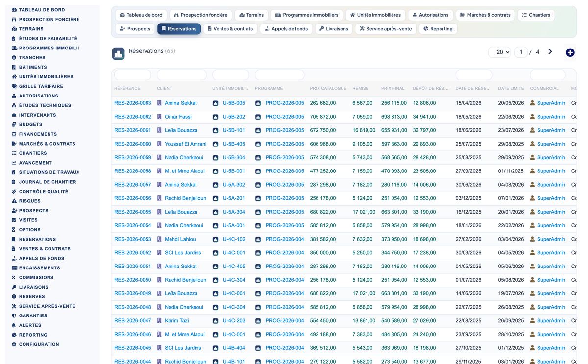
Task: Open client Nadia Cherkaoui in the RES-2026-0059 row
Action: coord(184,158)
